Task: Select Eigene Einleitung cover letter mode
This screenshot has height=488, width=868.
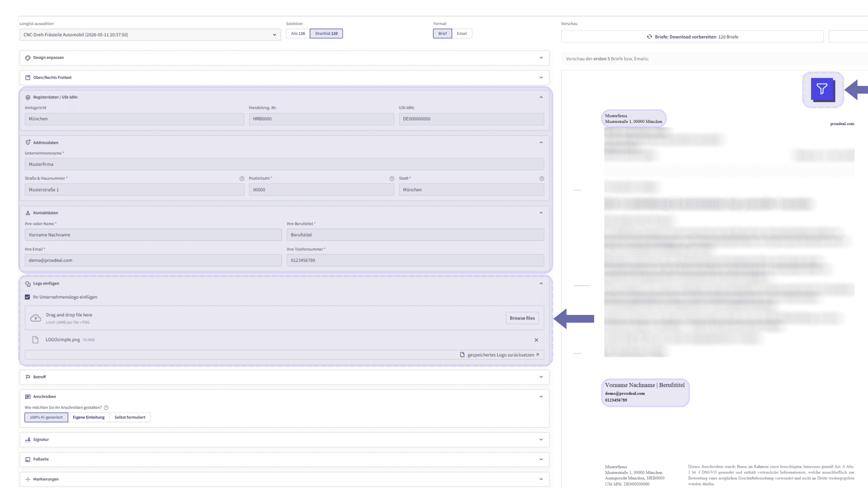Action: [x=89, y=417]
